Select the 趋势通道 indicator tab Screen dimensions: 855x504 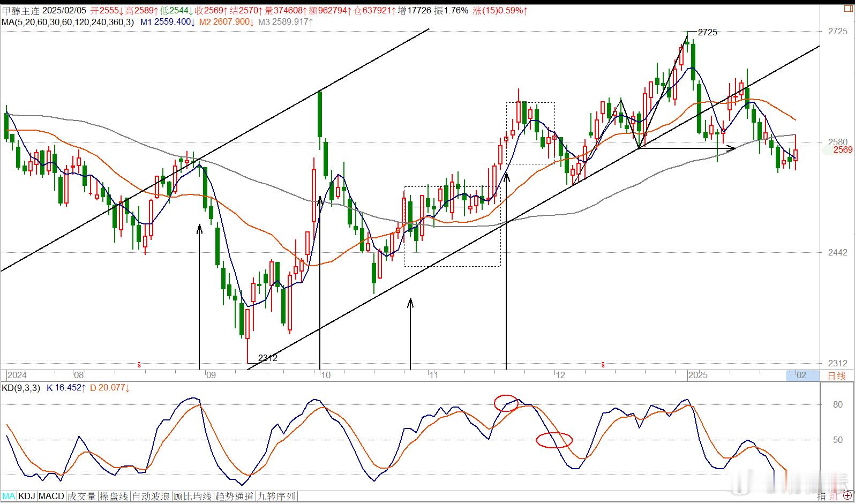click(235, 496)
